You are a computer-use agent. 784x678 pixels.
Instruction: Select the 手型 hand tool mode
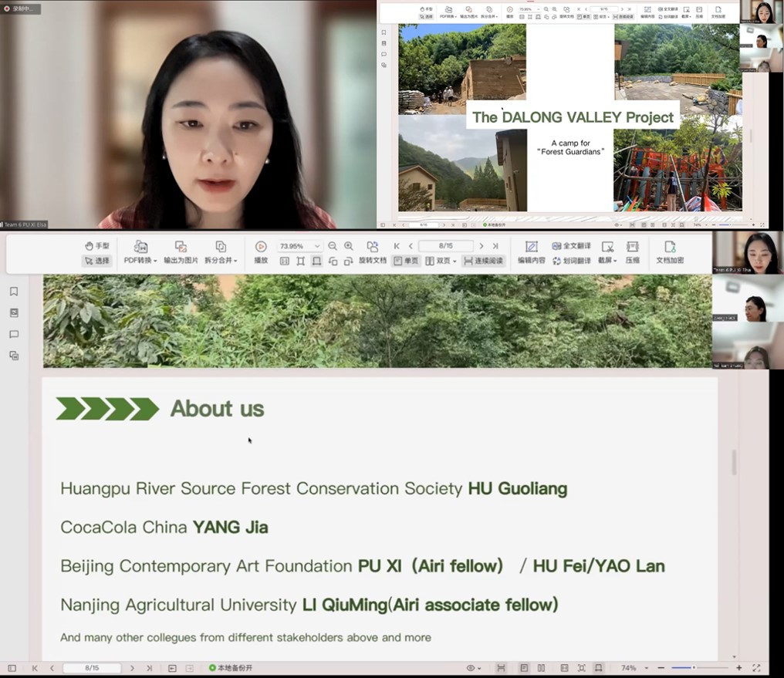coord(96,246)
